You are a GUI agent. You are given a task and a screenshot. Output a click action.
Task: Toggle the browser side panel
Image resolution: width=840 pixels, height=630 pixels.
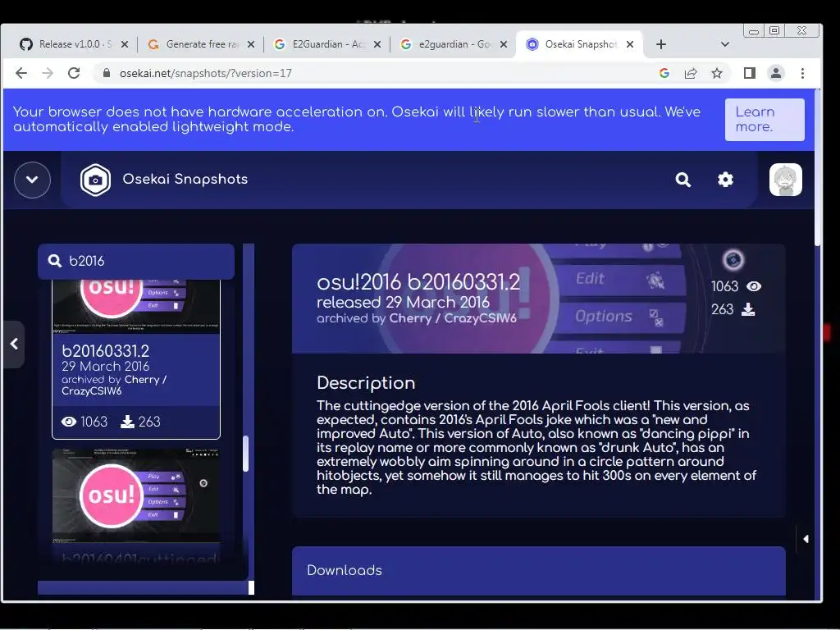pos(750,73)
